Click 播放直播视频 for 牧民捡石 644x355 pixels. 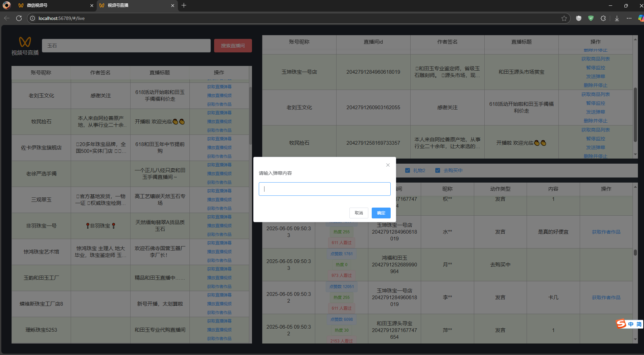pos(219,122)
